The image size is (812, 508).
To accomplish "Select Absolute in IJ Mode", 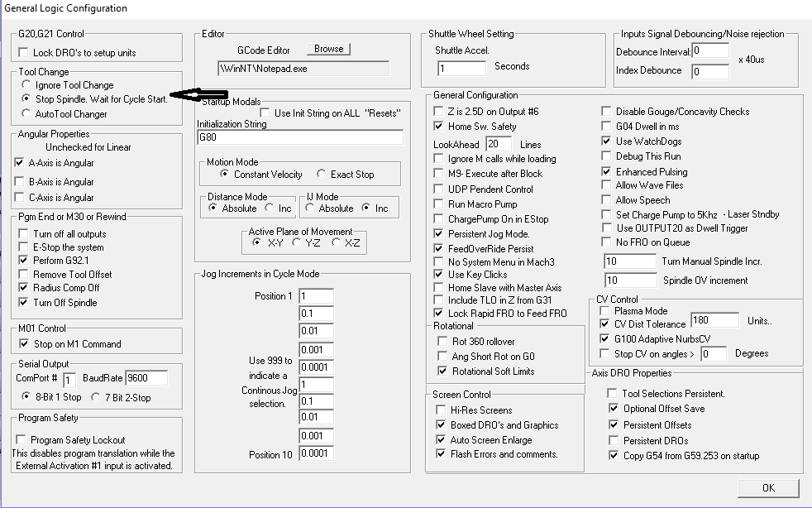I will (309, 208).
